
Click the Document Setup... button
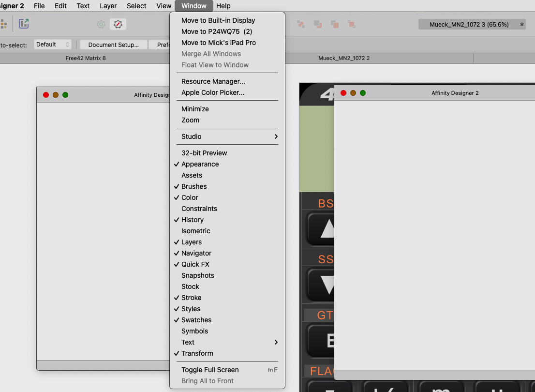click(114, 45)
